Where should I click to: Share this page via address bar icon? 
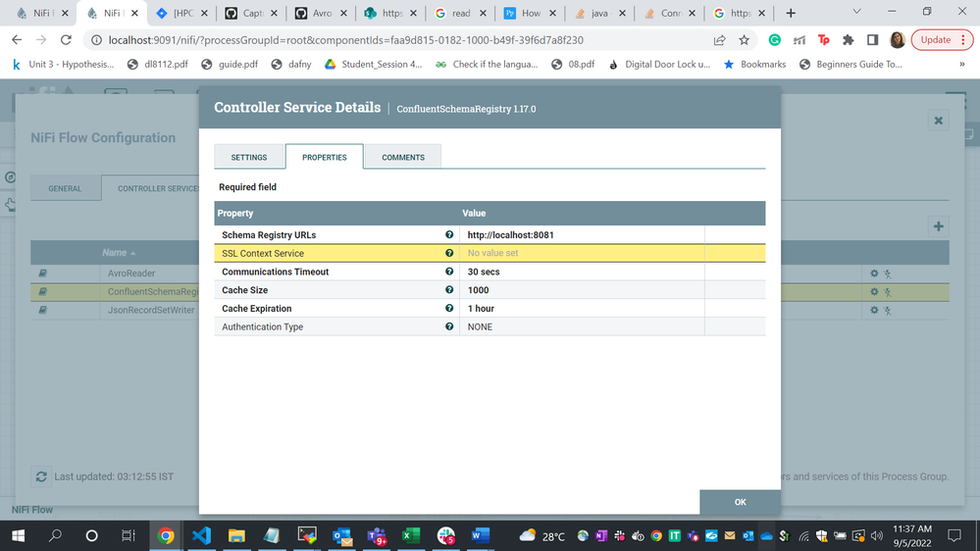click(719, 40)
